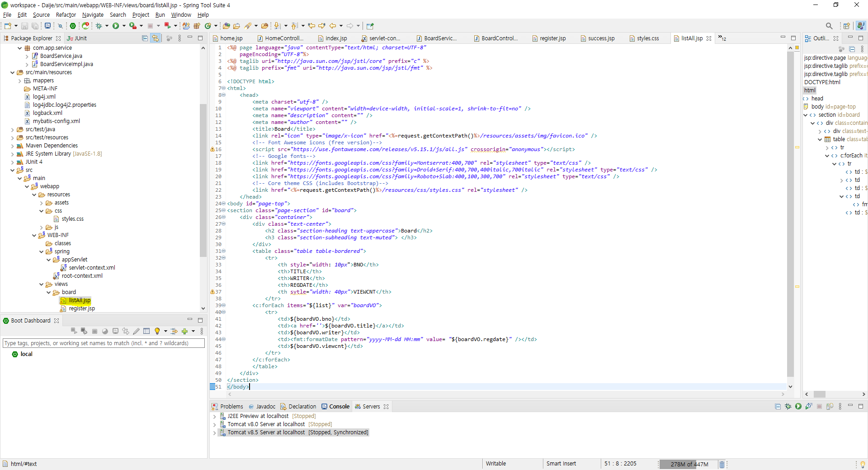Screen dimensions: 868x470
Task: Open the Navigate menu
Action: (93, 15)
